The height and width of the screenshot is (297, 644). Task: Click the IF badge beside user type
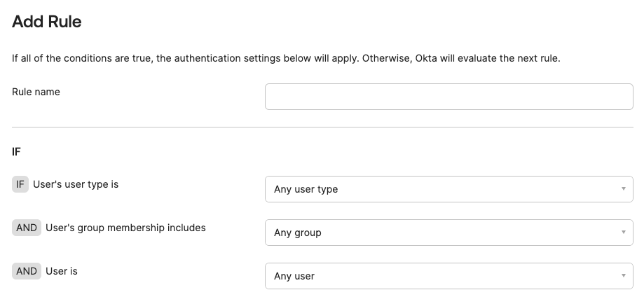[20, 184]
